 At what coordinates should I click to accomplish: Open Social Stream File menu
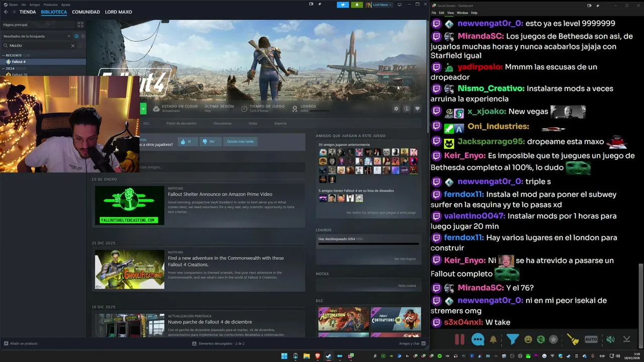point(434,13)
